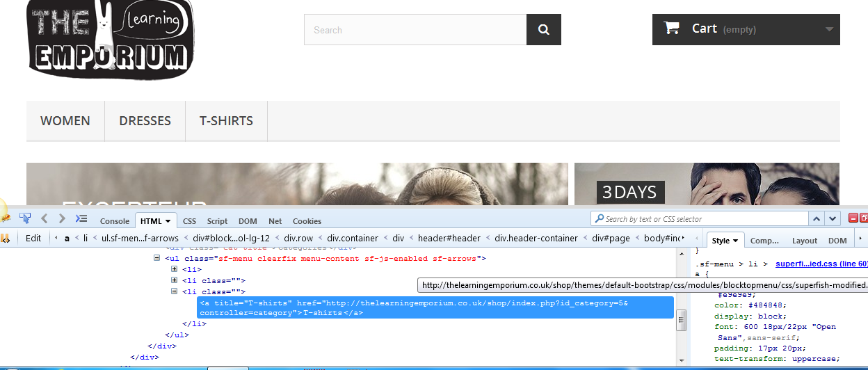Select the 'li' breadcrumb element
The width and height of the screenshot is (868, 370).
coord(86,238)
